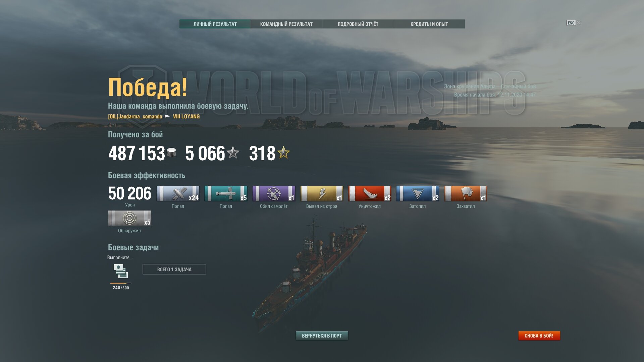The height and width of the screenshot is (362, 644).
Task: Switch to Командный результат tab
Action: (286, 24)
